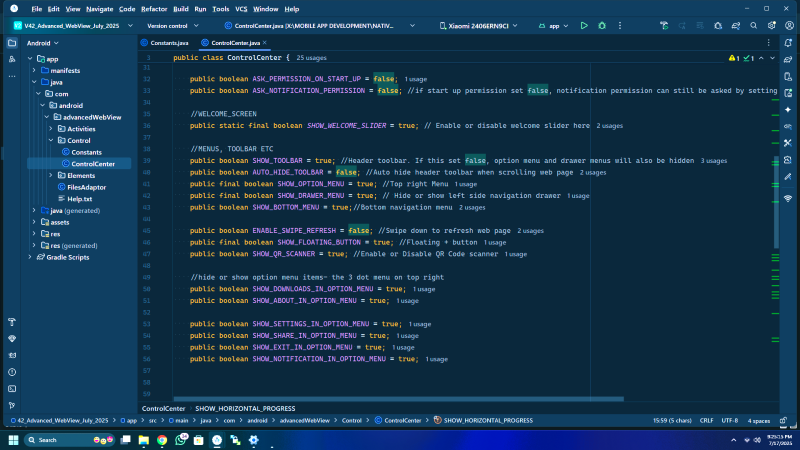
Task: Open IDE settings gear in top toolbar
Action: [771, 26]
